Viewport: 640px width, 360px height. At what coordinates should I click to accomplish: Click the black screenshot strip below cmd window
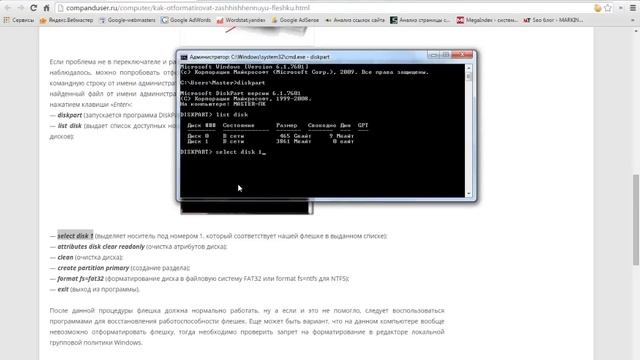246,207
